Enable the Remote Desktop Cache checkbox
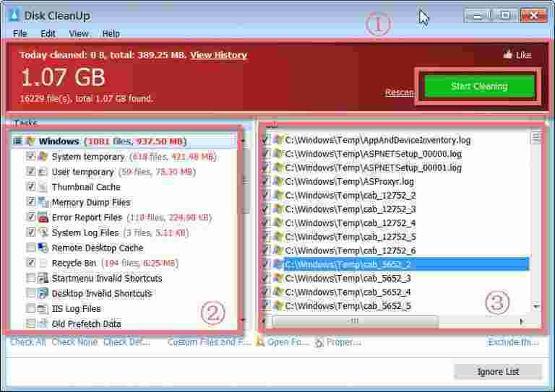 (x=31, y=247)
